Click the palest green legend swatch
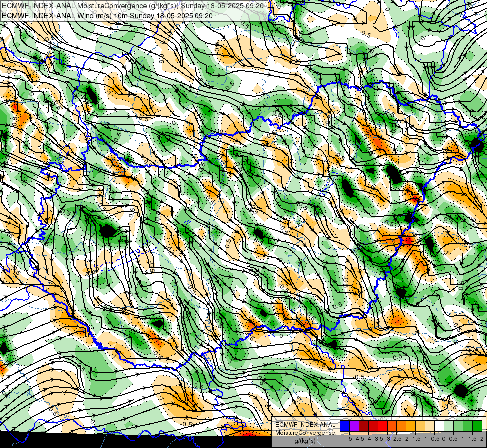The height and width of the screenshot is (448, 487). (449, 426)
